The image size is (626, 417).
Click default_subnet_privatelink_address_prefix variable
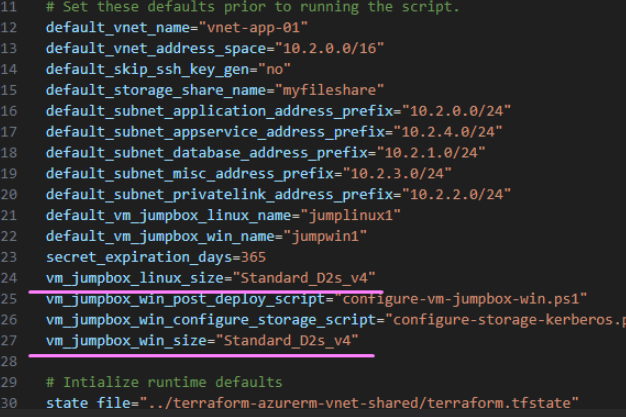click(x=220, y=195)
